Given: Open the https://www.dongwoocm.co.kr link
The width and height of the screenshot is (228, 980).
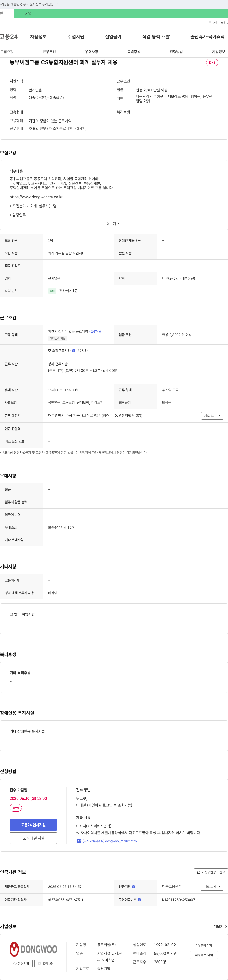Looking at the screenshot, I should tap(36, 197).
